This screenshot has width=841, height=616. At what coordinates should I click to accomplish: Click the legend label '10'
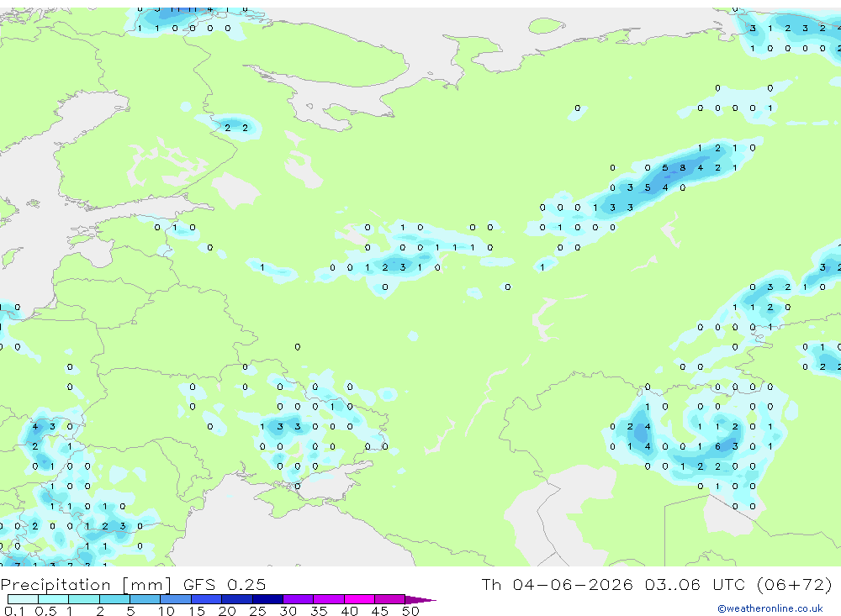pyautogui.click(x=167, y=611)
